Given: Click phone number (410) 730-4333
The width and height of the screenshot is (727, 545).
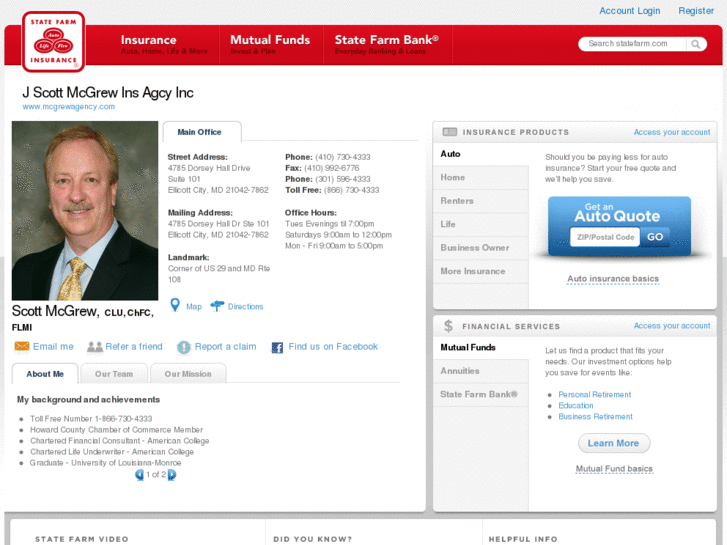Looking at the screenshot, I should click(343, 157).
